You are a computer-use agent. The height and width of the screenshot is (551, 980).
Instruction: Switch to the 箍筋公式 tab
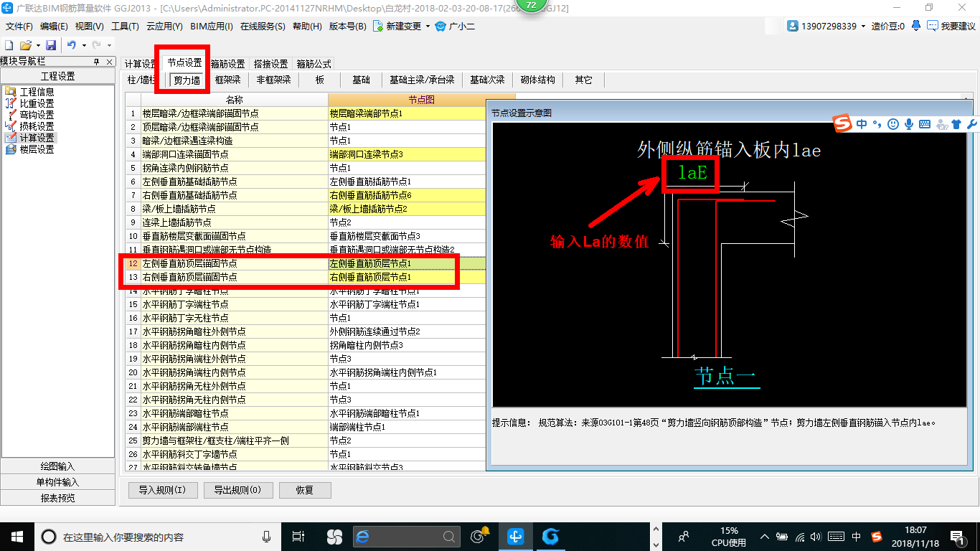[314, 64]
